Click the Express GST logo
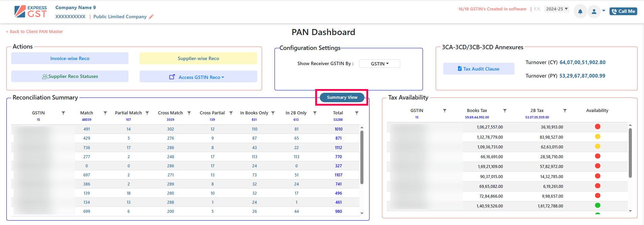The width and height of the screenshot is (644, 225). point(31,11)
